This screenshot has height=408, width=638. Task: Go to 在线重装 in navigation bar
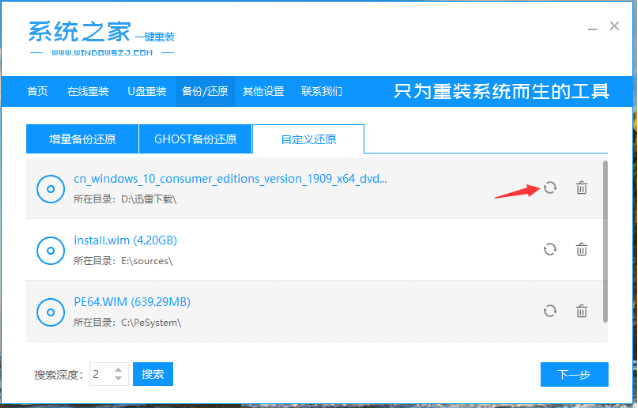(x=86, y=92)
